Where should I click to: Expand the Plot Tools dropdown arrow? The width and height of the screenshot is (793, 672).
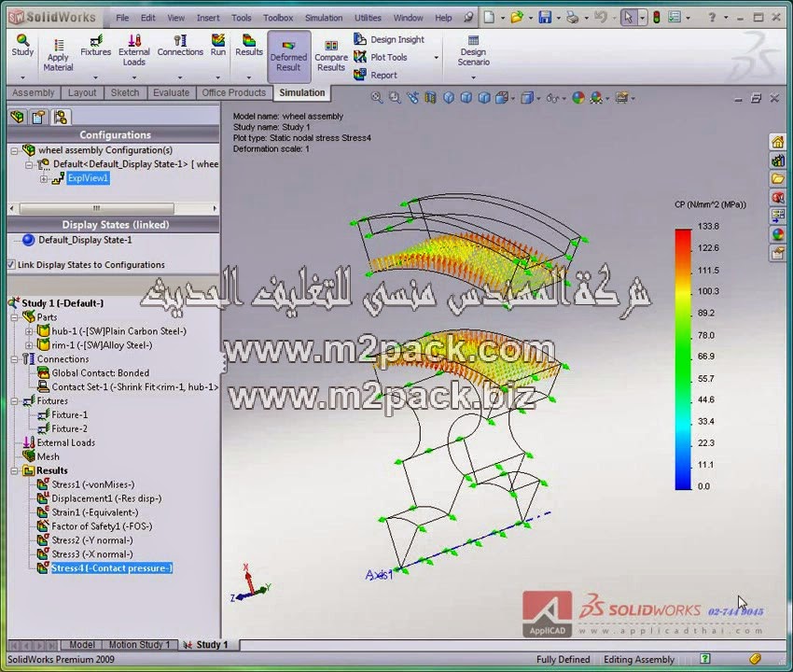coord(436,58)
